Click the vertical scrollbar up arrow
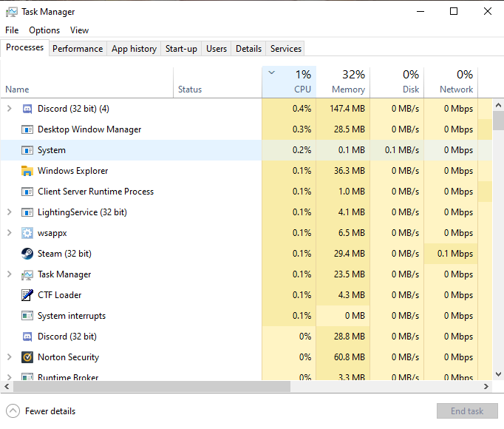This screenshot has height=429, width=504. [498, 105]
